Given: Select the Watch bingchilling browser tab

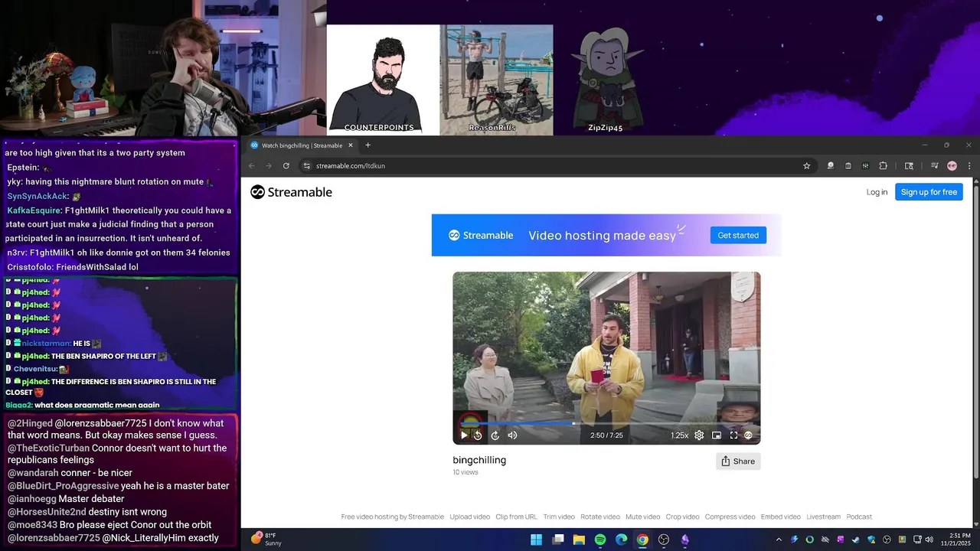Looking at the screenshot, I should point(302,145).
